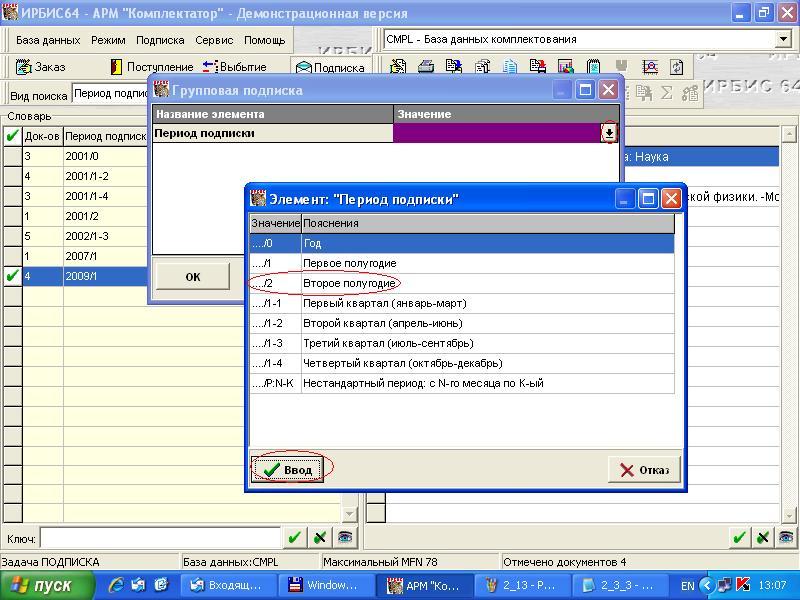Click the Подписка mode icon
Viewport: 800px width, 600px height.
(x=329, y=67)
